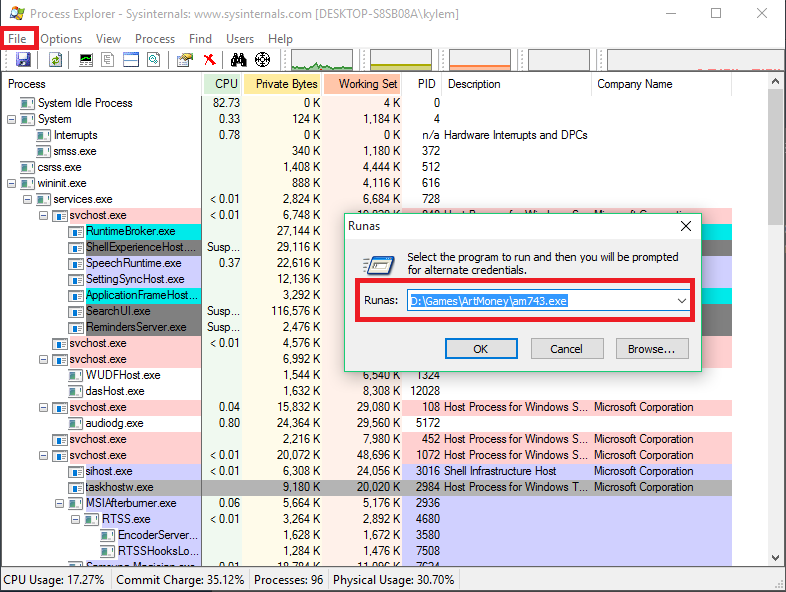Collapse the RTSS.exe tree node
This screenshot has width=786, height=592.
[x=76, y=519]
